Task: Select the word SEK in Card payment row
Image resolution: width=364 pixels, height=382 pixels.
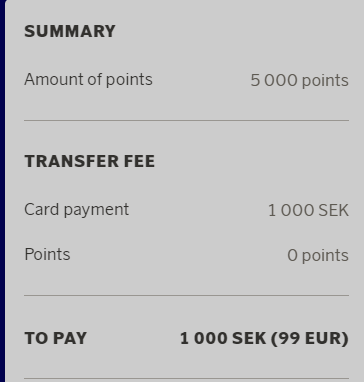Action: [x=333, y=211]
